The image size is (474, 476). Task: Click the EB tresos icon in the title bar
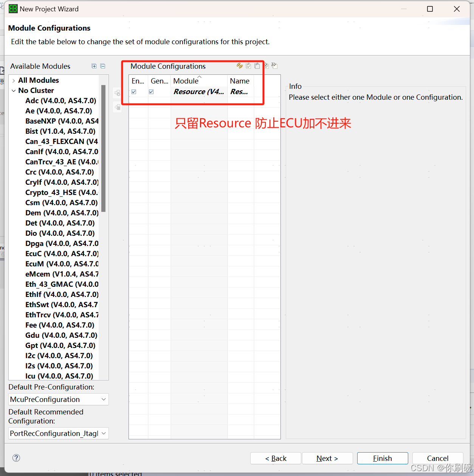pos(13,9)
